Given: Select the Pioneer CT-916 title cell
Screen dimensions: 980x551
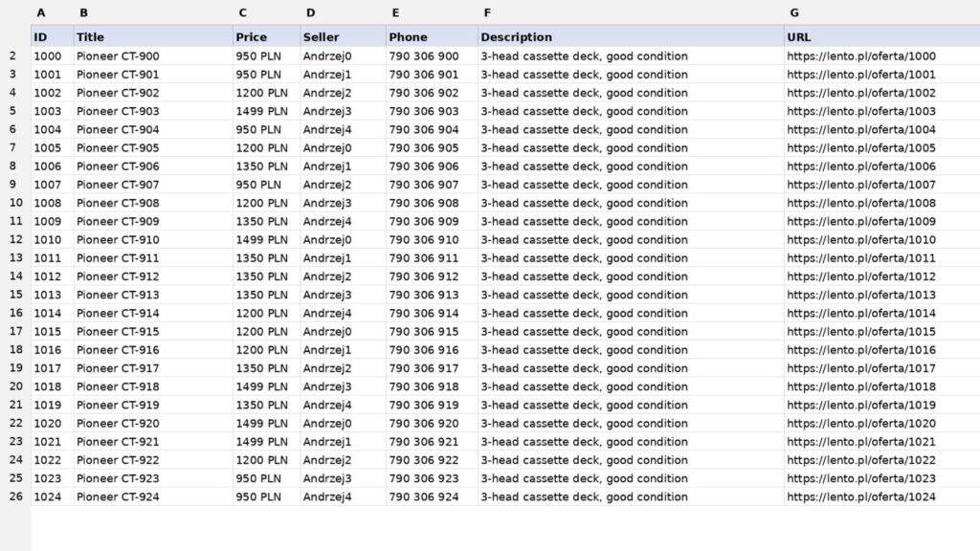Looking at the screenshot, I should [153, 350].
